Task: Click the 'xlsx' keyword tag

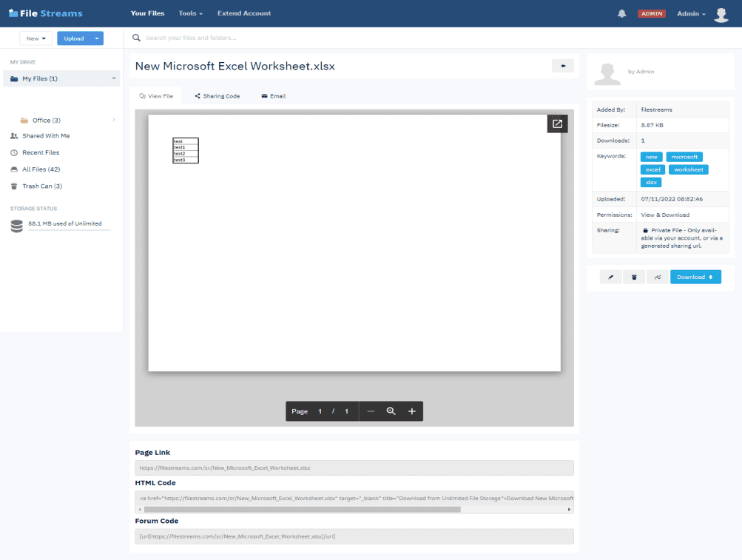Action: (651, 182)
